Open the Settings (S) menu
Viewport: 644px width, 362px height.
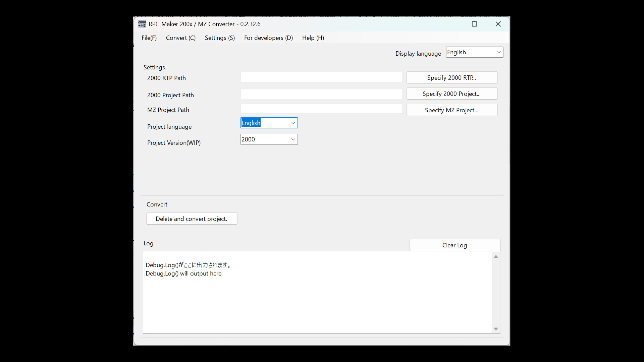pyautogui.click(x=220, y=38)
